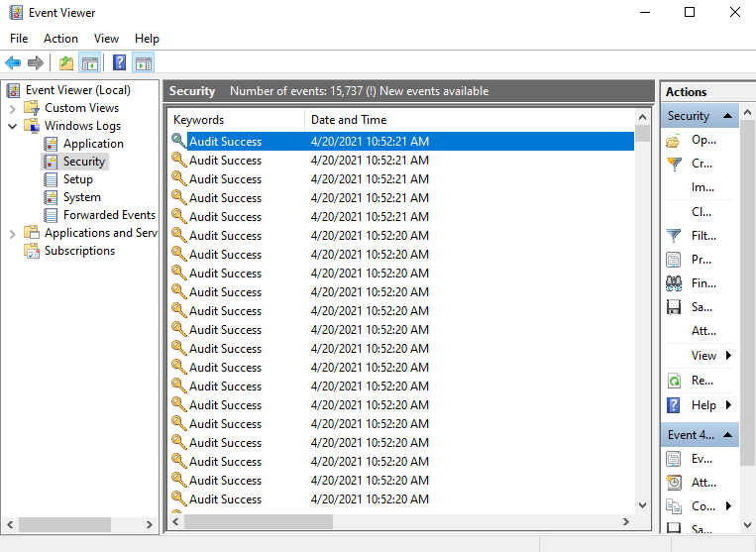The image size is (756, 552).
Task: Click the Up one level folder icon
Action: [x=66, y=63]
